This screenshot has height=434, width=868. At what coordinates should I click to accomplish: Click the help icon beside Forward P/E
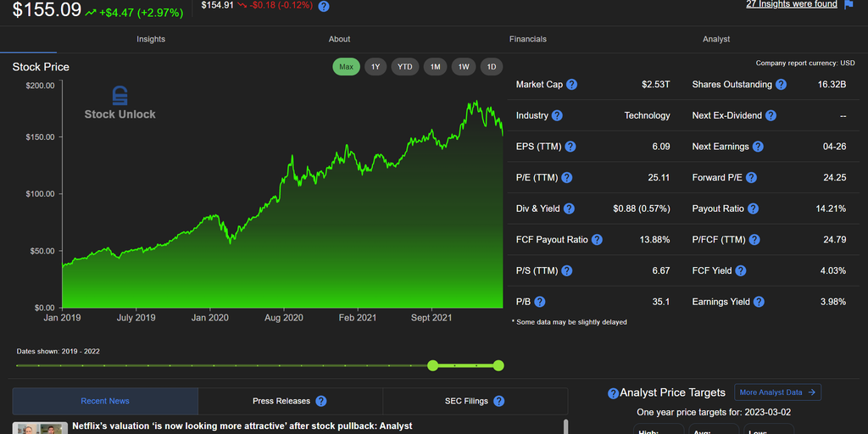tap(751, 178)
